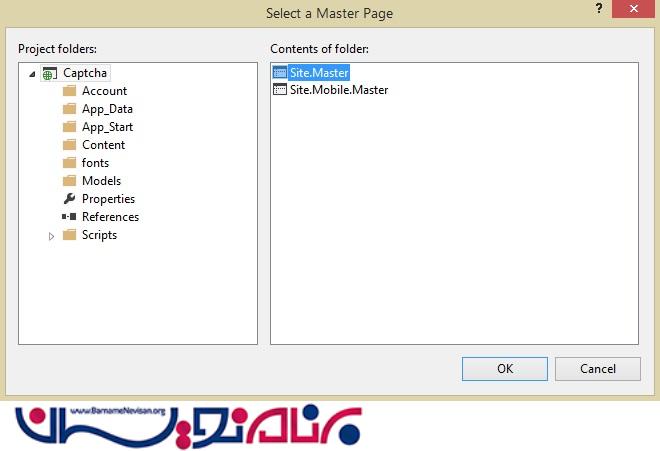Viewport: 660px width, 451px height.
Task: Click the Site.Mobile.Master file icon
Action: (280, 90)
